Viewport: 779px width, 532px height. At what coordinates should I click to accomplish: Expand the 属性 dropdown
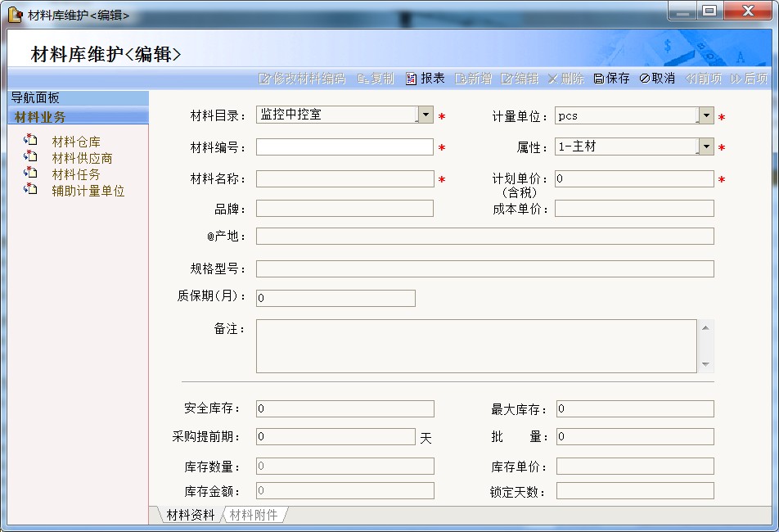(x=705, y=147)
